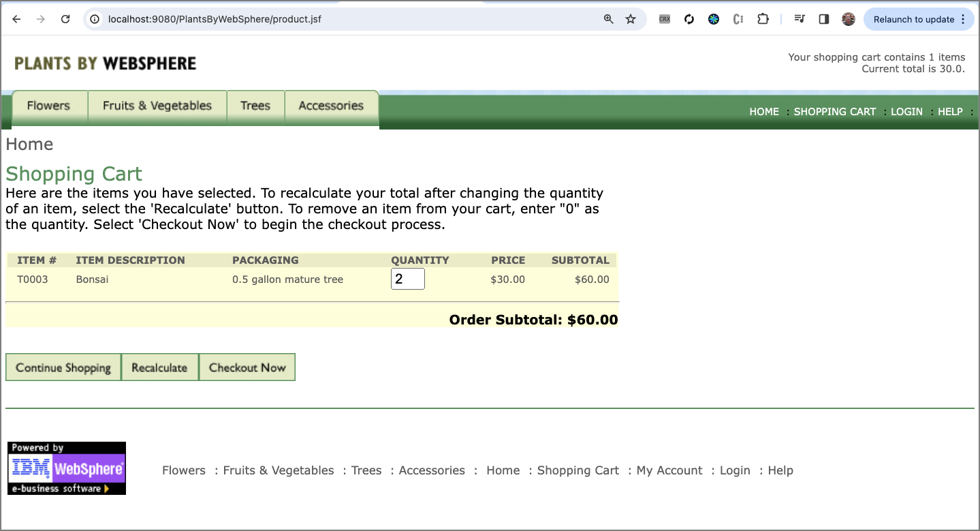Click the CRX extension icon
This screenshot has height=531, width=980.
[x=665, y=19]
